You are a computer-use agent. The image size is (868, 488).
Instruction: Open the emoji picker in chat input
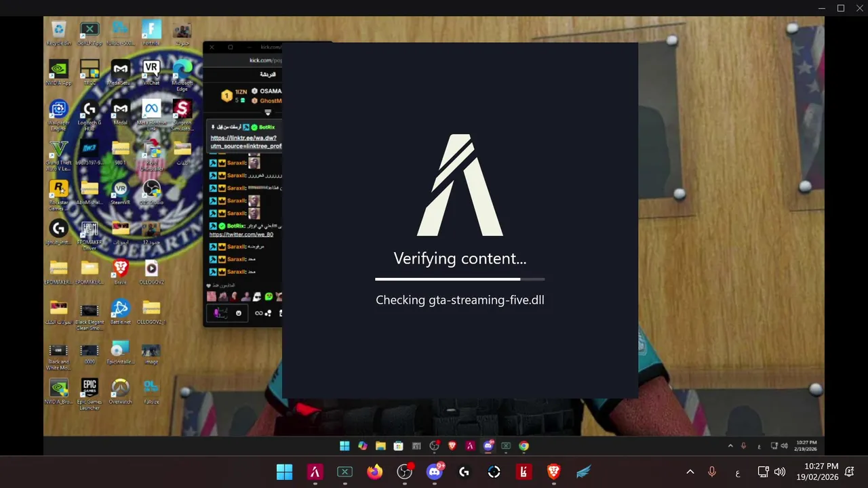[x=238, y=313]
